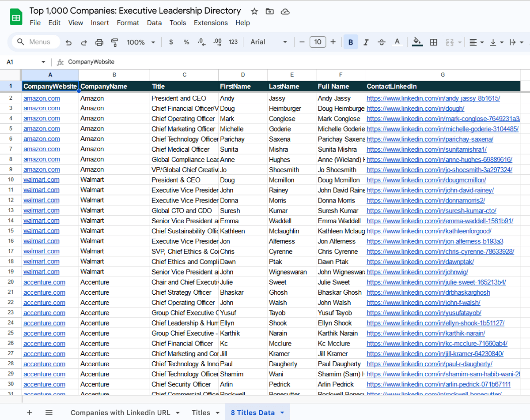This screenshot has height=420, width=530.
Task: Click the walmart.com link in row 10
Action: (x=41, y=180)
